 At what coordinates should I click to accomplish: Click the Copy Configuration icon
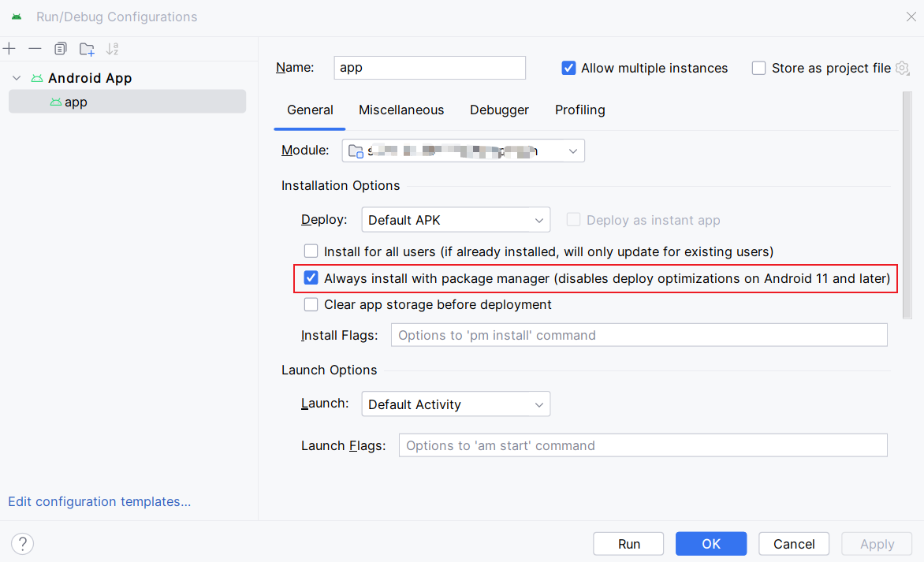tap(61, 49)
